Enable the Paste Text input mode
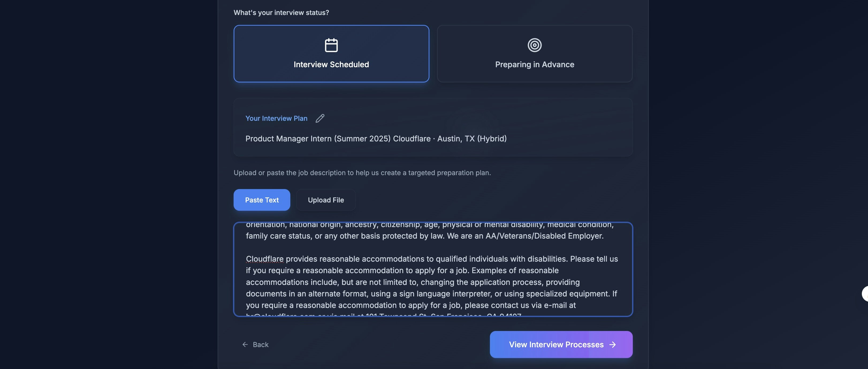The height and width of the screenshot is (369, 868). click(x=262, y=200)
